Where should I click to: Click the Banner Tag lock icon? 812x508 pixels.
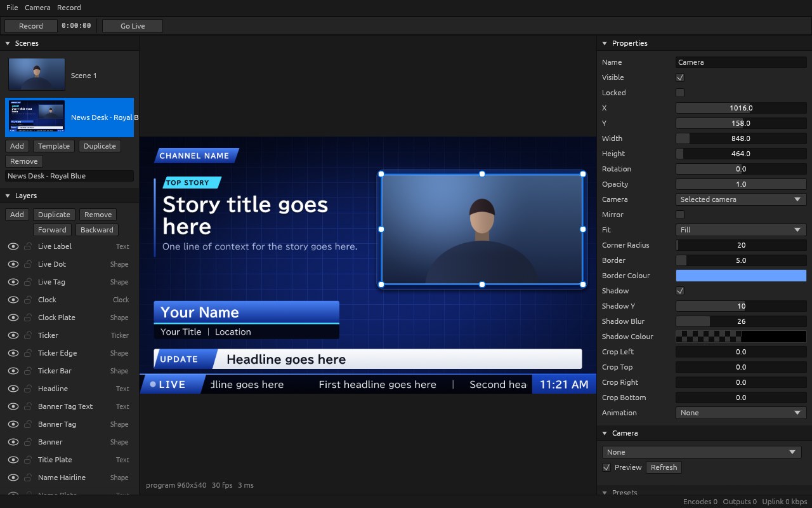click(27, 424)
